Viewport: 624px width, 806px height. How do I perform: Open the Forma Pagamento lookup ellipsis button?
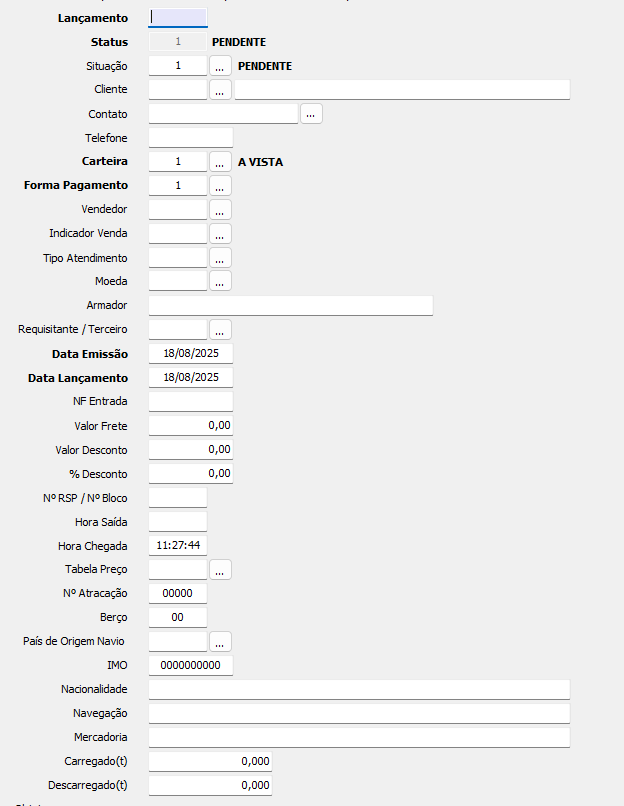220,186
